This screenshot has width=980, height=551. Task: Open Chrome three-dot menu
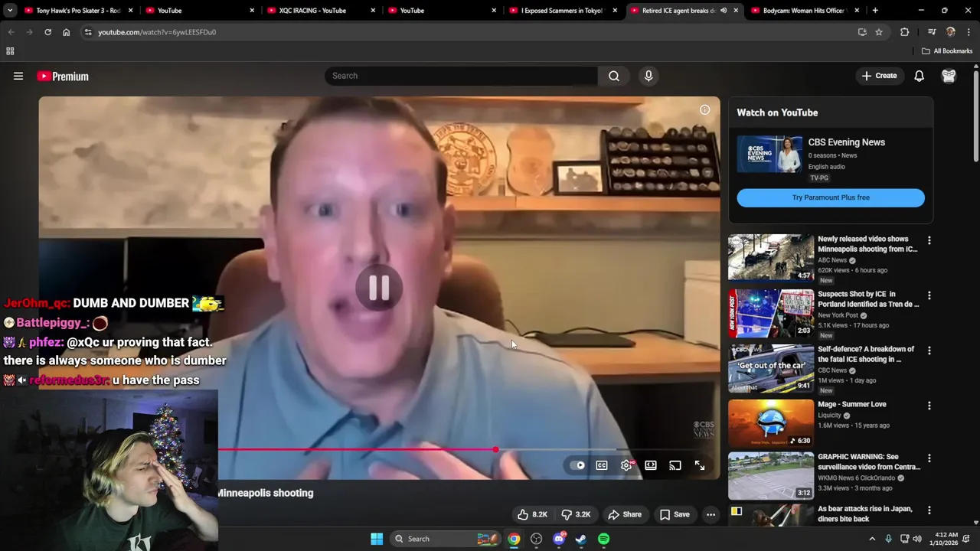tap(969, 32)
